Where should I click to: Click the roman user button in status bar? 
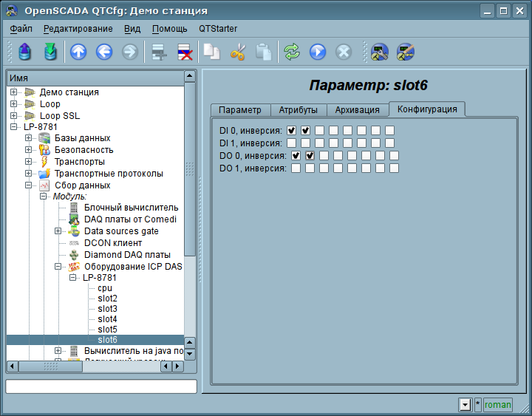tap(497, 404)
